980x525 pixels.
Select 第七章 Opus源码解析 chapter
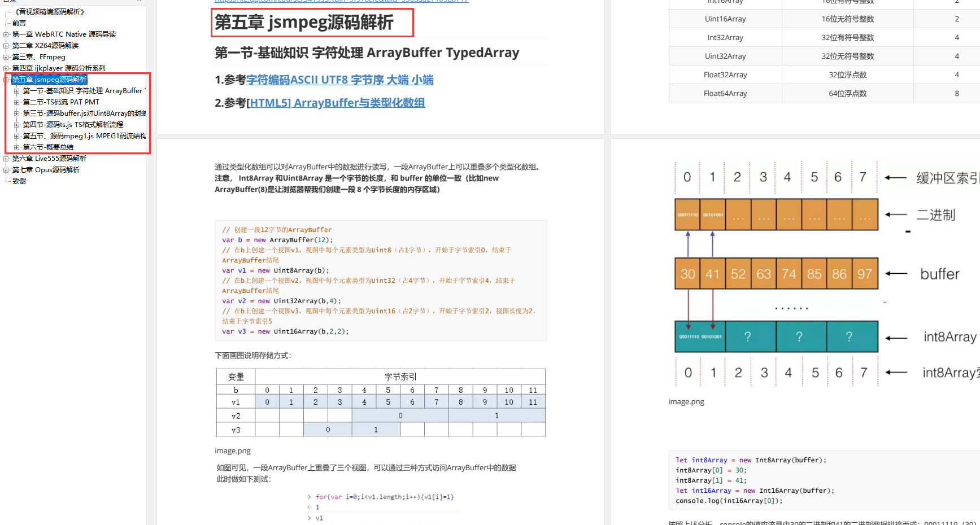[x=46, y=170]
